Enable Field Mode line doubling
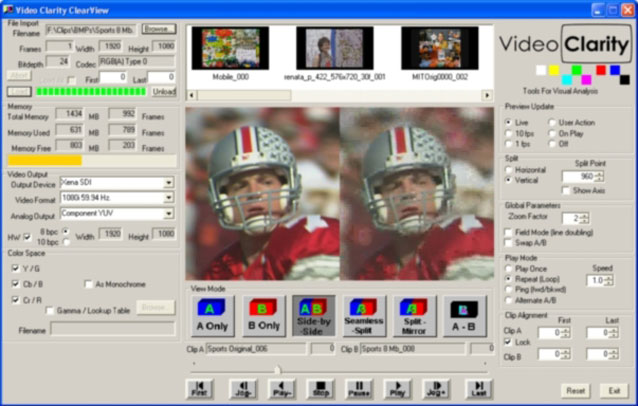Screen dimensions: 638x406 click(x=508, y=232)
